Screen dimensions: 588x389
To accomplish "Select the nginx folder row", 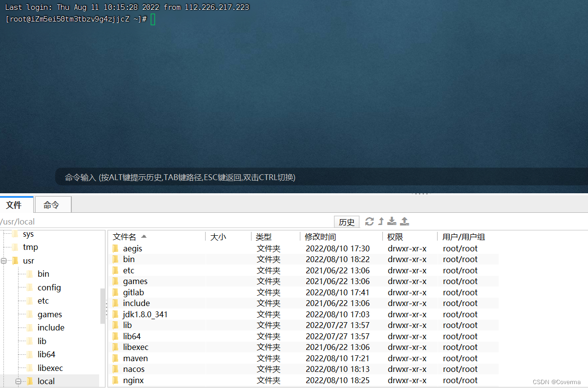I will 303,380.
